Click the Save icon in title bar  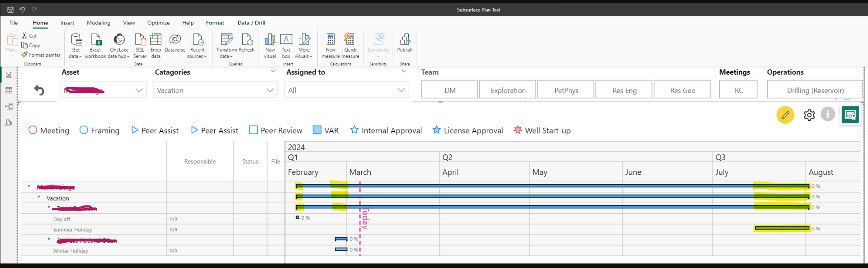tap(10, 10)
